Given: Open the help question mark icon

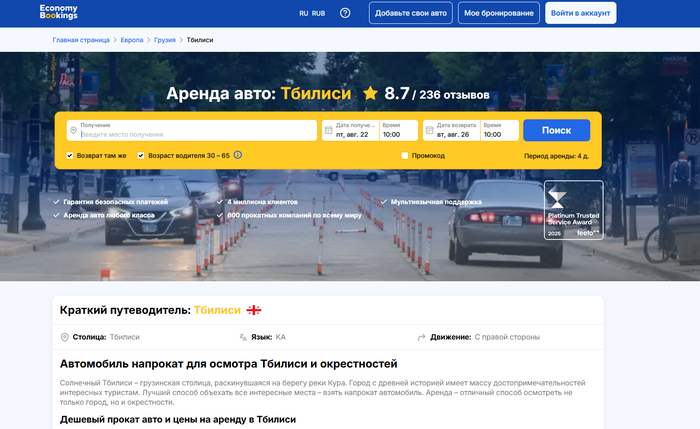Looking at the screenshot, I should pos(345,13).
